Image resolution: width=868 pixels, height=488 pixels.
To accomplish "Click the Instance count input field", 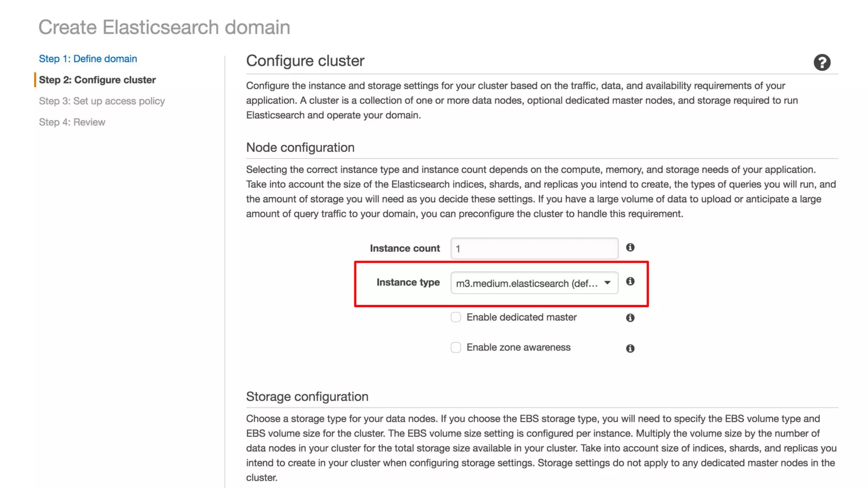I will pos(534,249).
